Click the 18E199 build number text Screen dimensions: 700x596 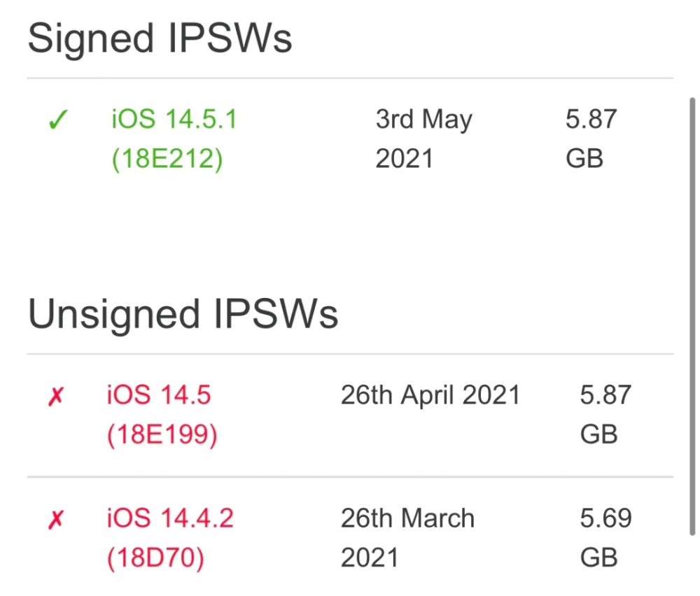pos(162,434)
